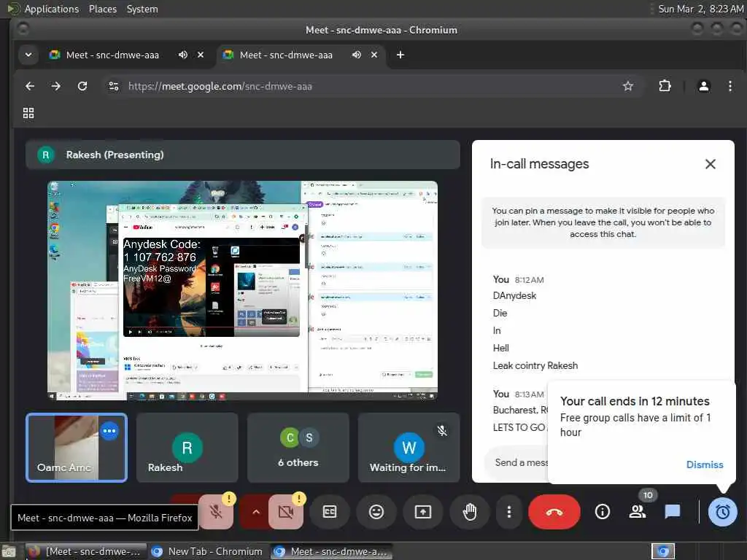Screen dimensions: 747x560
Task: Go forward to the next page
Action: pyautogui.click(x=55, y=86)
